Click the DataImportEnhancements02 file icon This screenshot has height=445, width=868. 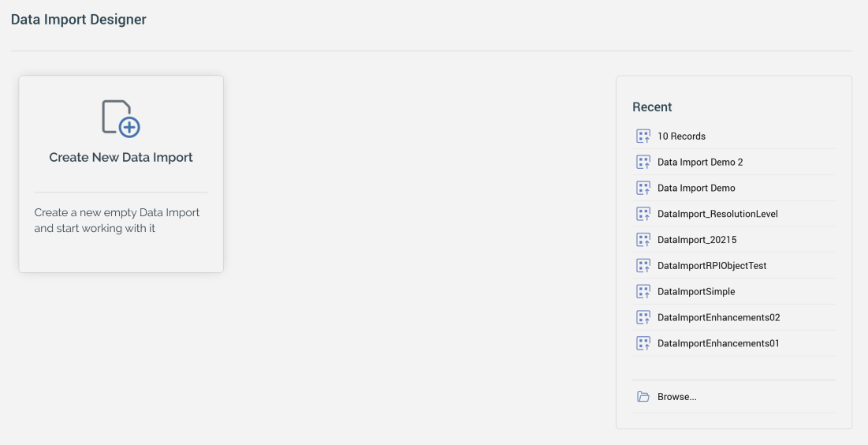[643, 318]
